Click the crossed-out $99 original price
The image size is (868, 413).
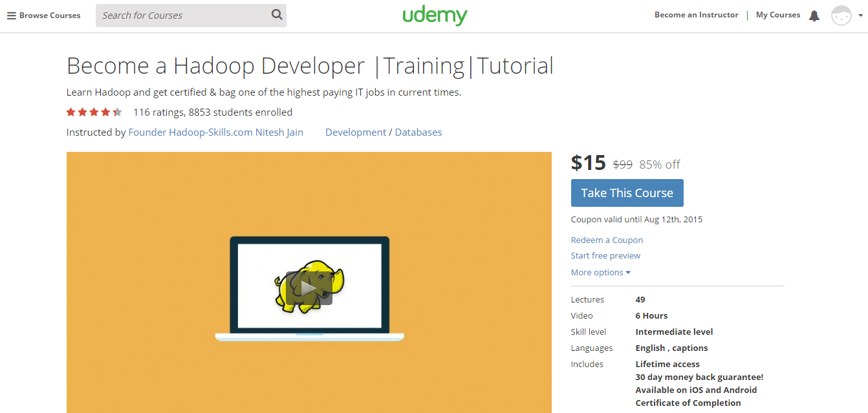click(623, 165)
